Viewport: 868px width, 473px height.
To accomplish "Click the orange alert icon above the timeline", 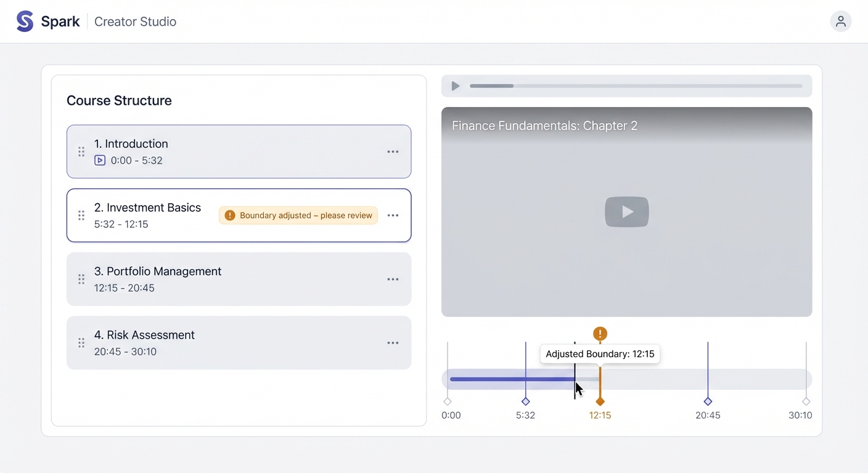I will (x=600, y=334).
